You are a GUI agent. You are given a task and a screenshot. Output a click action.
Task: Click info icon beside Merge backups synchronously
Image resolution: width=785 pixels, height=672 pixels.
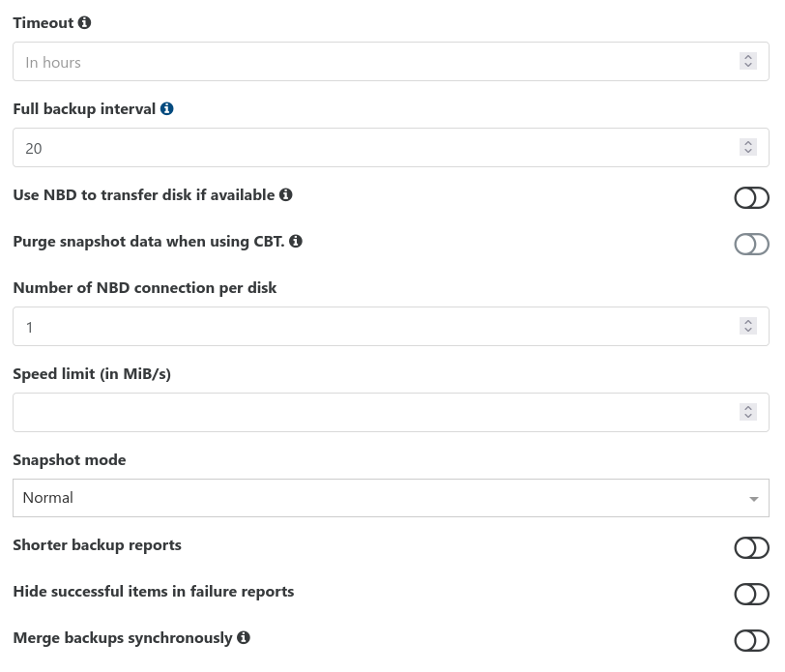(244, 637)
